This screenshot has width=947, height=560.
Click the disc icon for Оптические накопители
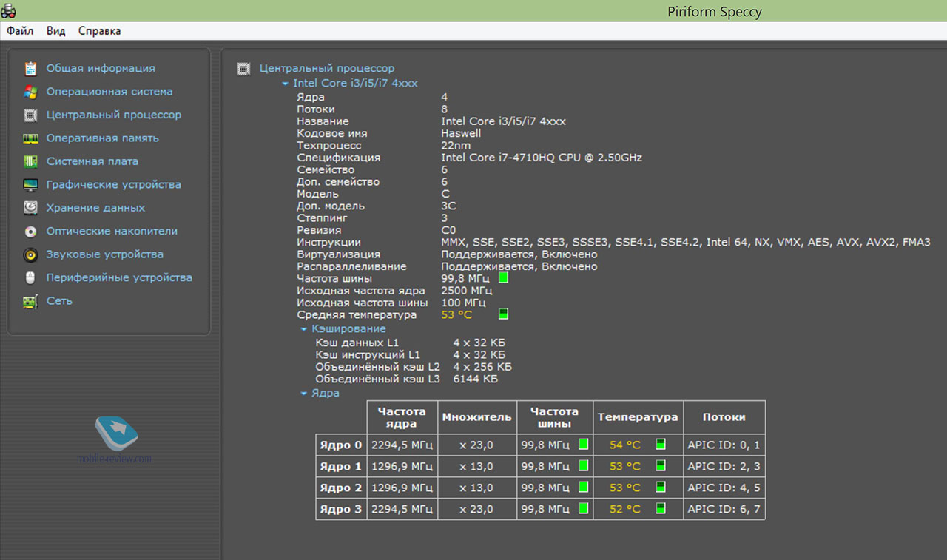(x=30, y=232)
